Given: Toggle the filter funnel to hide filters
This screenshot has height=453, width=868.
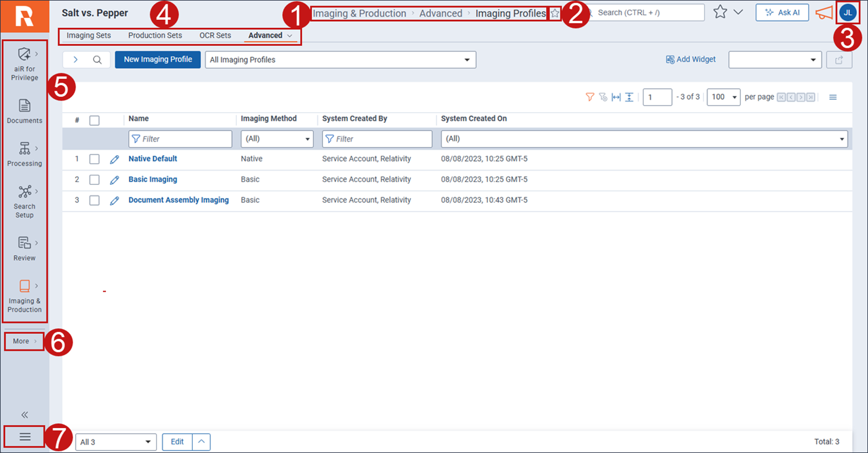Looking at the screenshot, I should click(589, 97).
